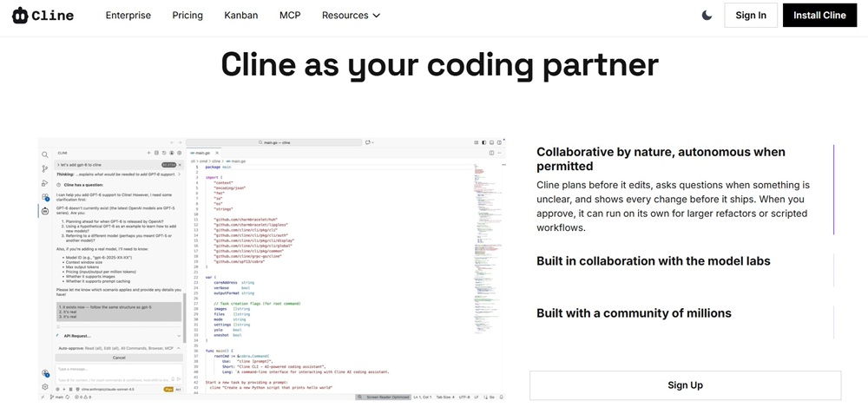The height and width of the screenshot is (414, 868).
Task: Expand 'Built with a community of millions'
Action: (x=634, y=313)
